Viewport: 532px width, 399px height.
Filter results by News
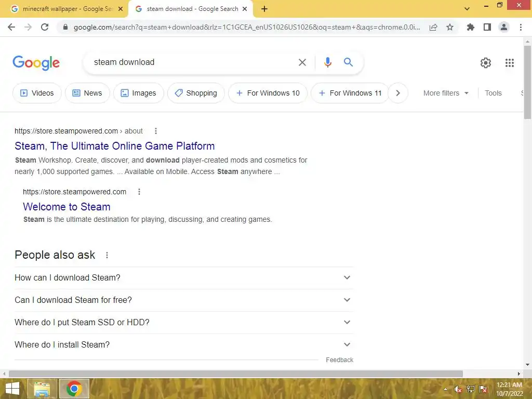[x=87, y=93]
